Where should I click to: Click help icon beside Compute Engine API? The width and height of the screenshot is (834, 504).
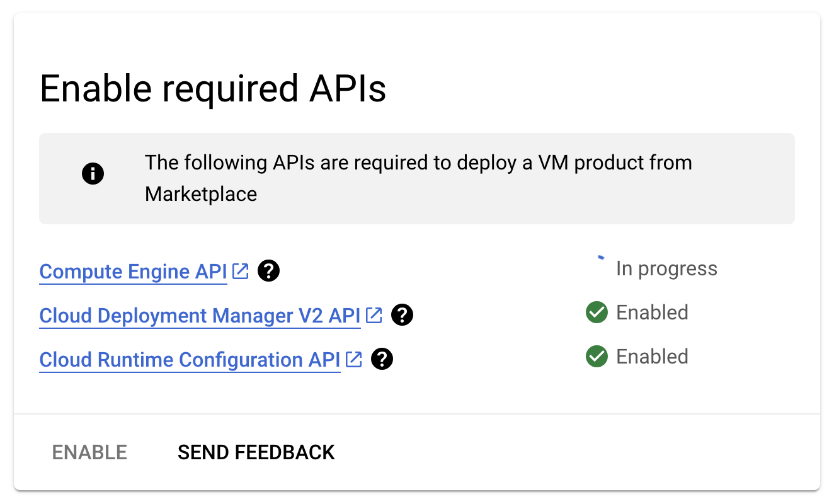tap(268, 271)
